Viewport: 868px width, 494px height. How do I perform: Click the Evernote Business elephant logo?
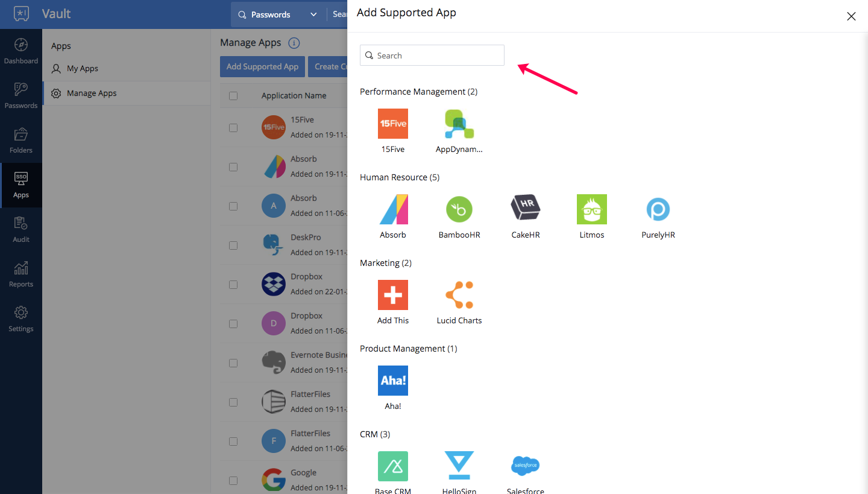[274, 363]
